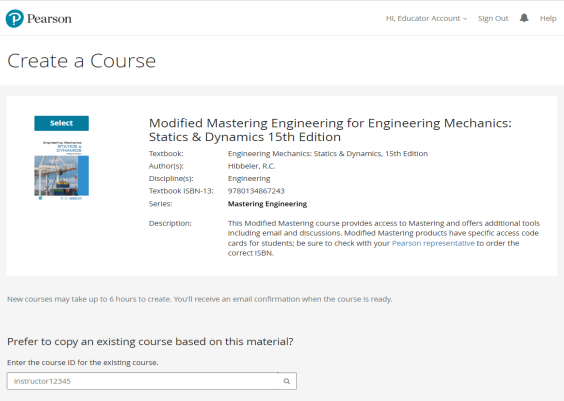This screenshot has width=564, height=401.
Task: Expand the Hi, Educator Account menu
Action: 427,18
